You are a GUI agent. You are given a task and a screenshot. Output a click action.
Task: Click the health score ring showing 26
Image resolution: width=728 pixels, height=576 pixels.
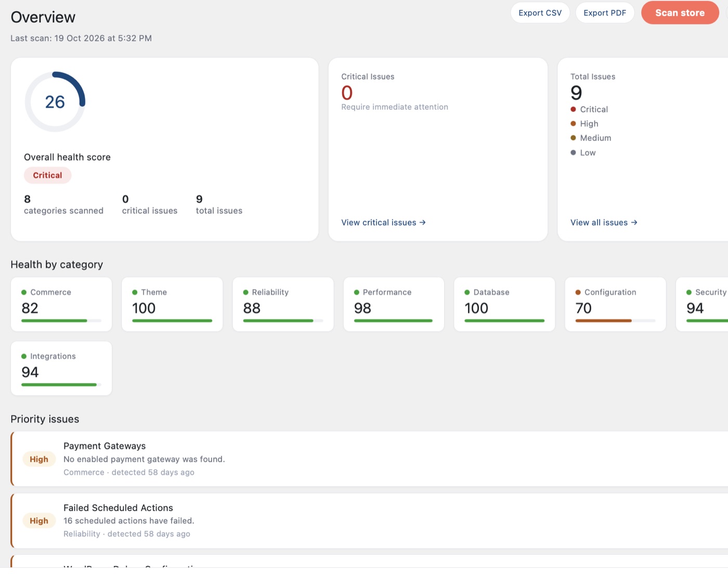pyautogui.click(x=55, y=102)
